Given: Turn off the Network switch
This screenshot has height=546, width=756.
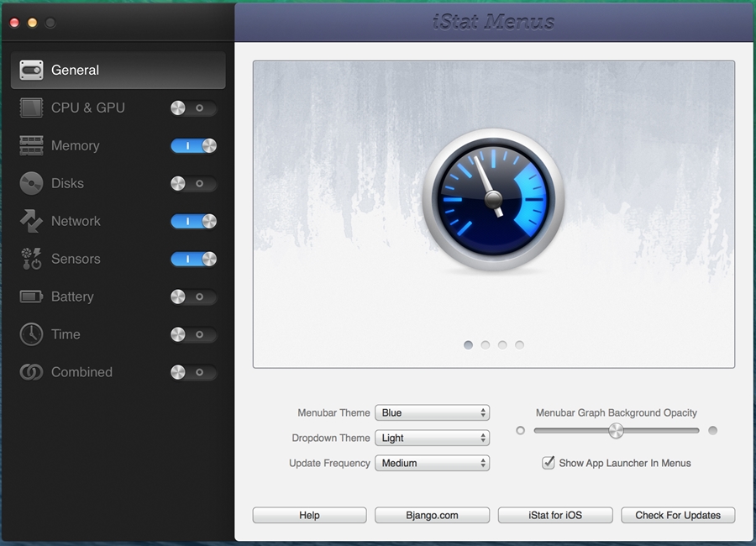Looking at the screenshot, I should (193, 221).
